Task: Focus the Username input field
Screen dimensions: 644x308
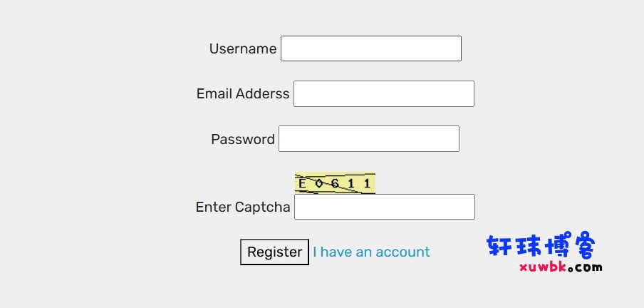Action: (371, 48)
